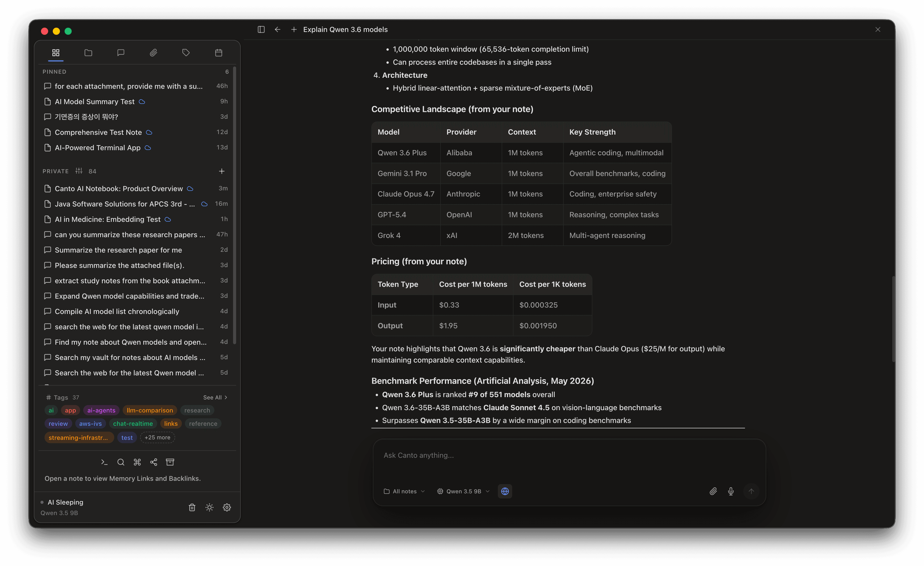Close the chat with the X icon

pos(878,29)
